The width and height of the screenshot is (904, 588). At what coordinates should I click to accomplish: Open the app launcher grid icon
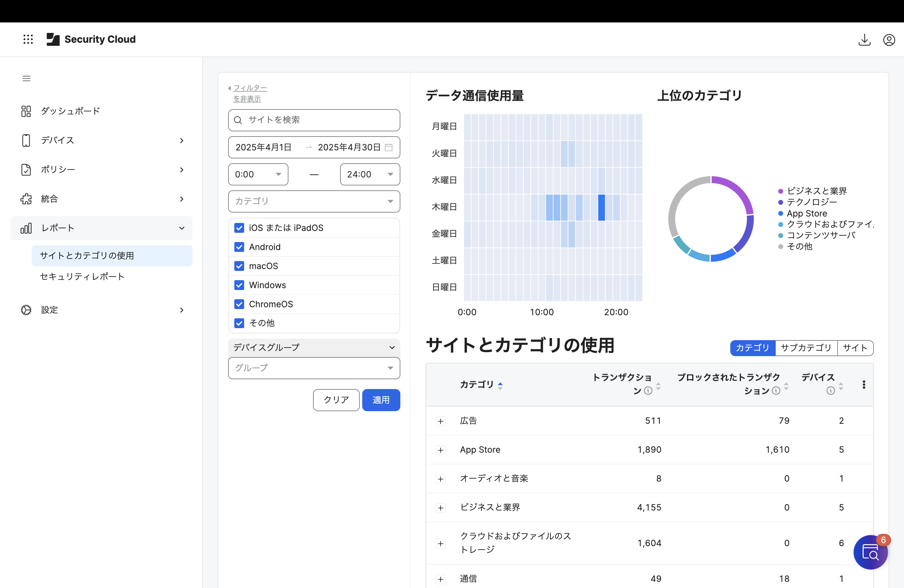click(28, 39)
